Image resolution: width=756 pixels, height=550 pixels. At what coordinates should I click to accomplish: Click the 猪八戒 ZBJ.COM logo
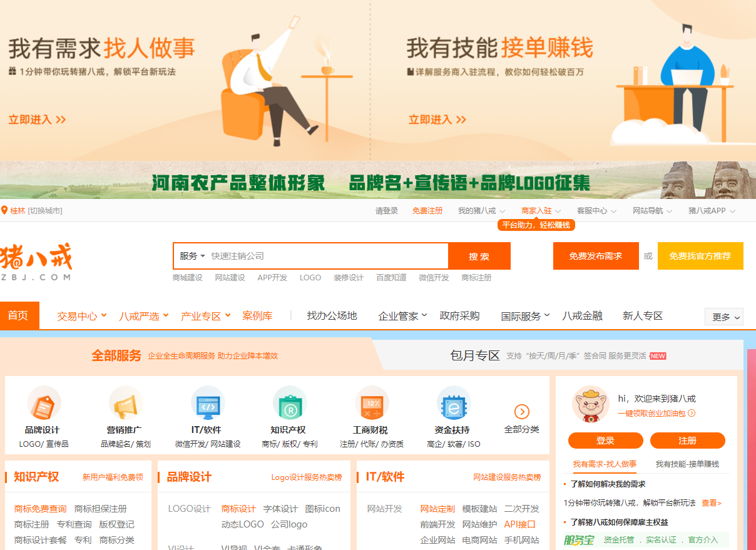coord(36,261)
